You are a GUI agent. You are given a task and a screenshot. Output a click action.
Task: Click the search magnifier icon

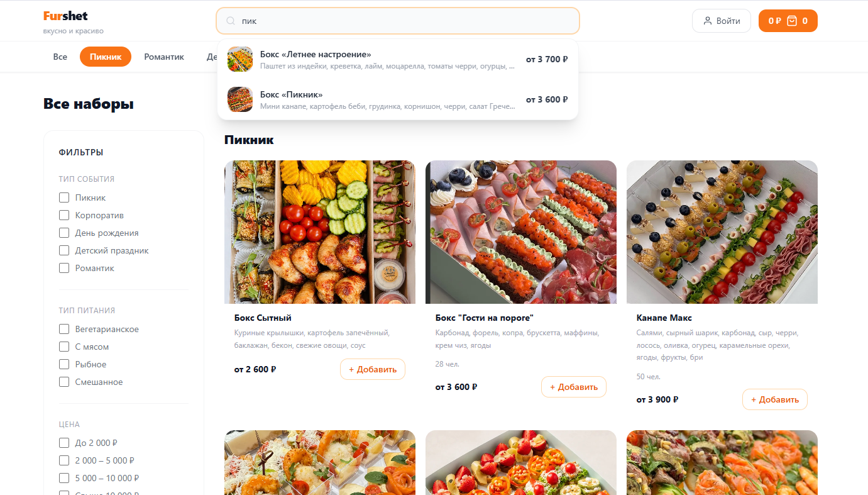pos(231,21)
